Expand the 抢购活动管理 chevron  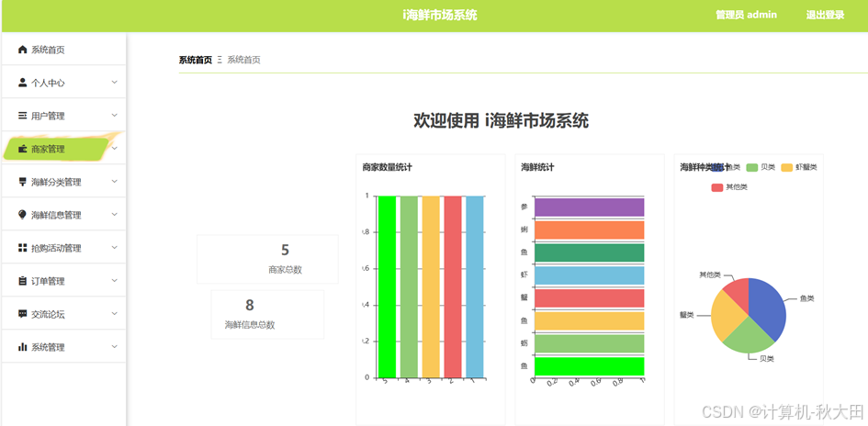click(x=115, y=247)
